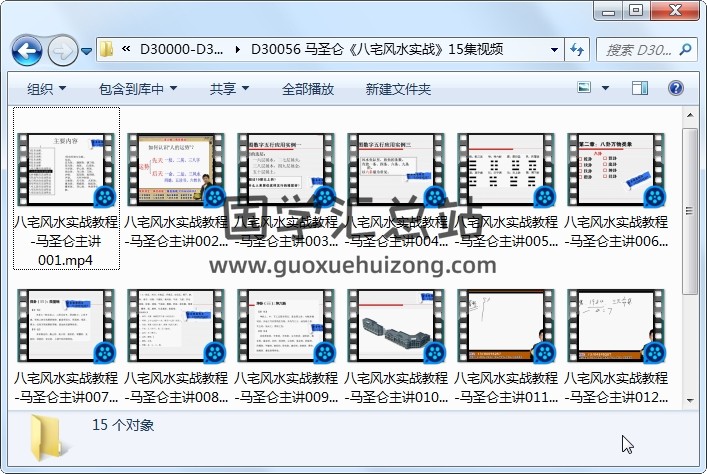
Task: Change view with the view icon button
Action: coord(584,87)
